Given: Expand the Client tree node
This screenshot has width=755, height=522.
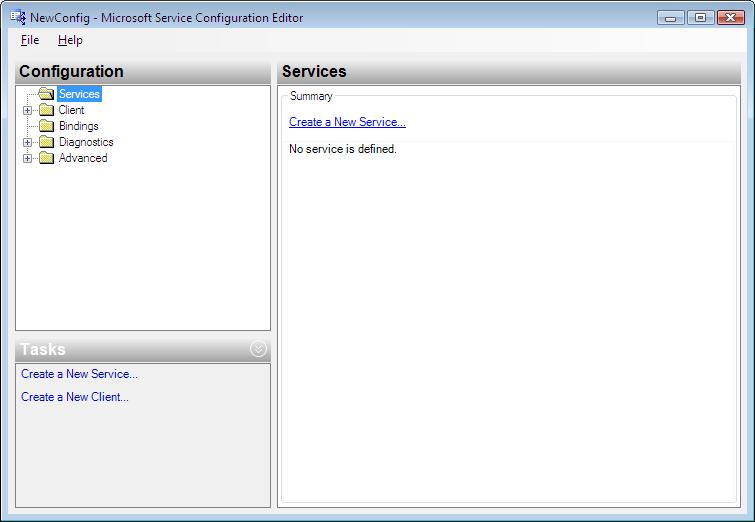Looking at the screenshot, I should [27, 110].
